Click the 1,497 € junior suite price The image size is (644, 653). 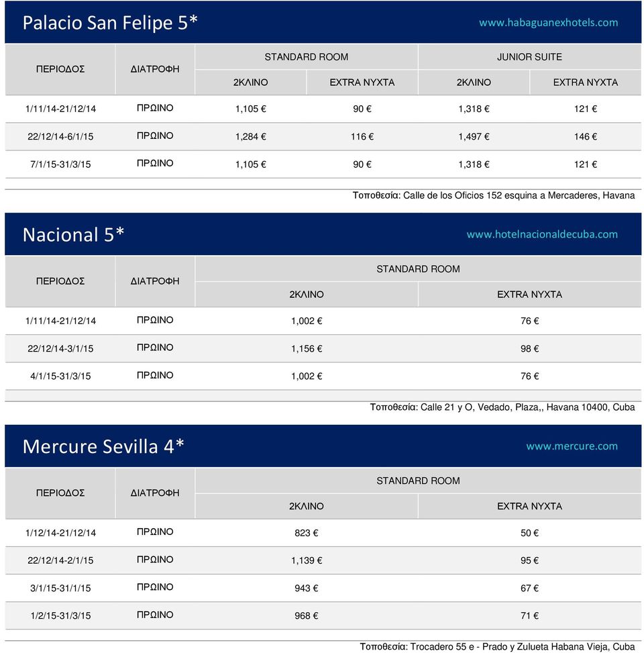click(x=474, y=137)
